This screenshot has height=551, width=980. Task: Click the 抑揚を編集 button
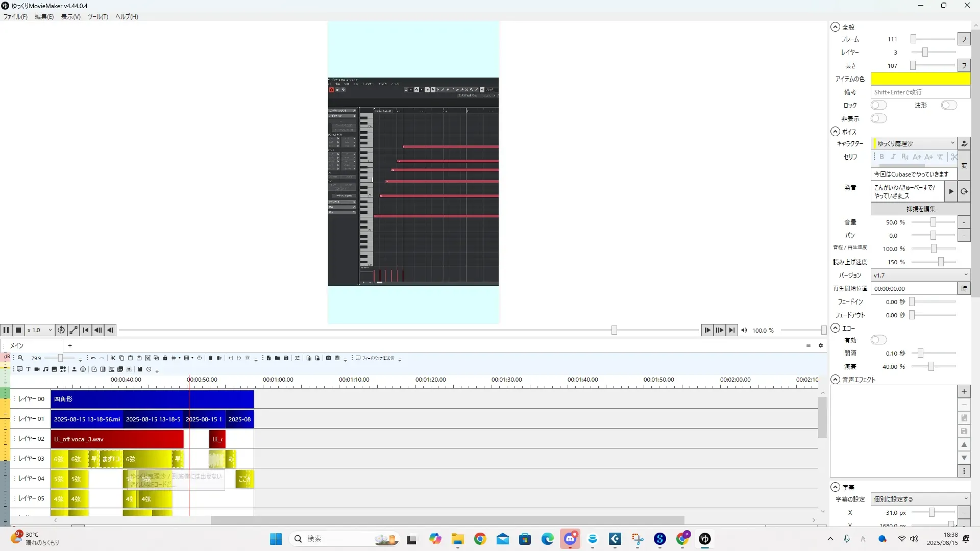(x=920, y=209)
